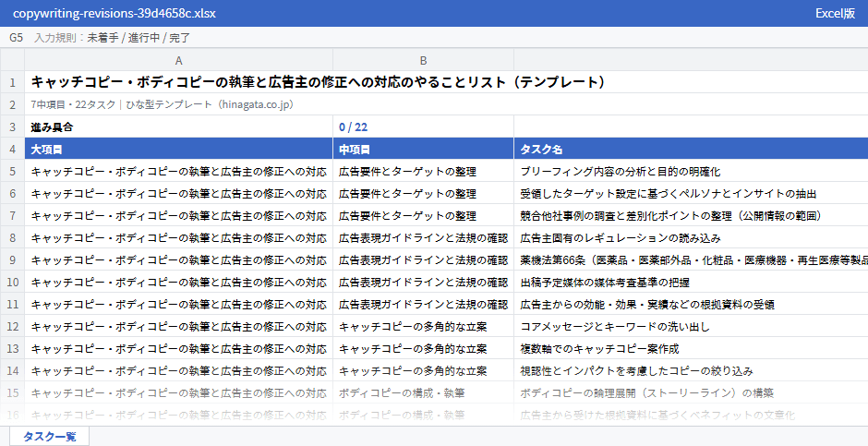
Task: Select 出稿予定媒体の媒体考査基準の把握 cell
Action: (x=691, y=283)
